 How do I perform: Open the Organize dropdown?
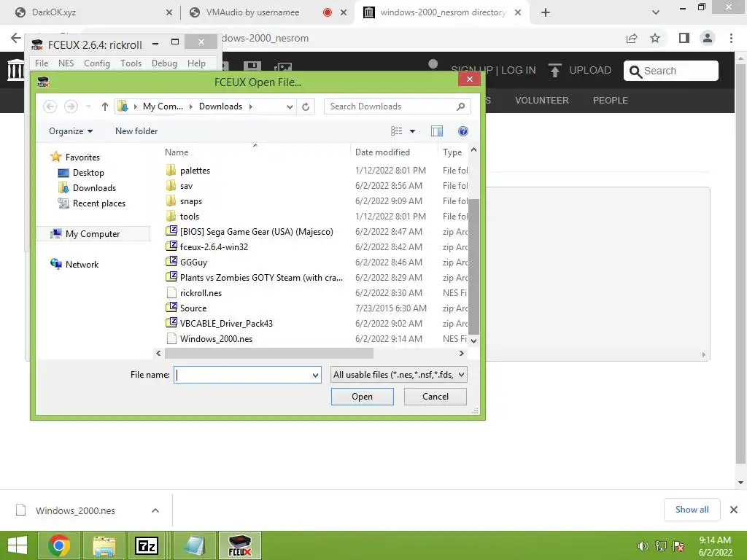(x=71, y=131)
